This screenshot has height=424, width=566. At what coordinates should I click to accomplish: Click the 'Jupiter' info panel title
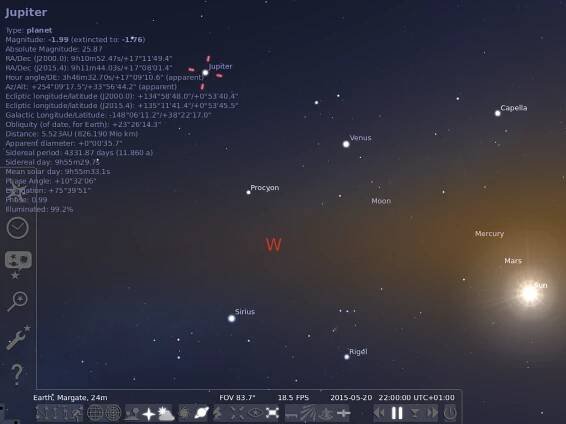(x=26, y=12)
